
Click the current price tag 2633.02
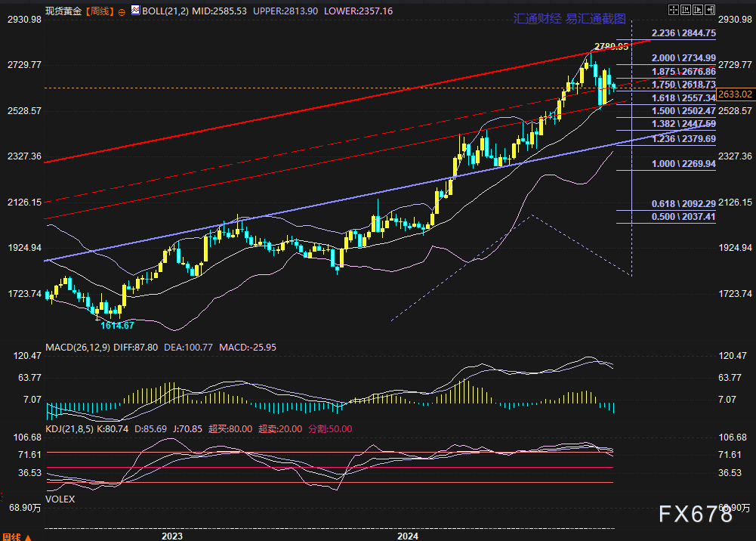coord(736,94)
